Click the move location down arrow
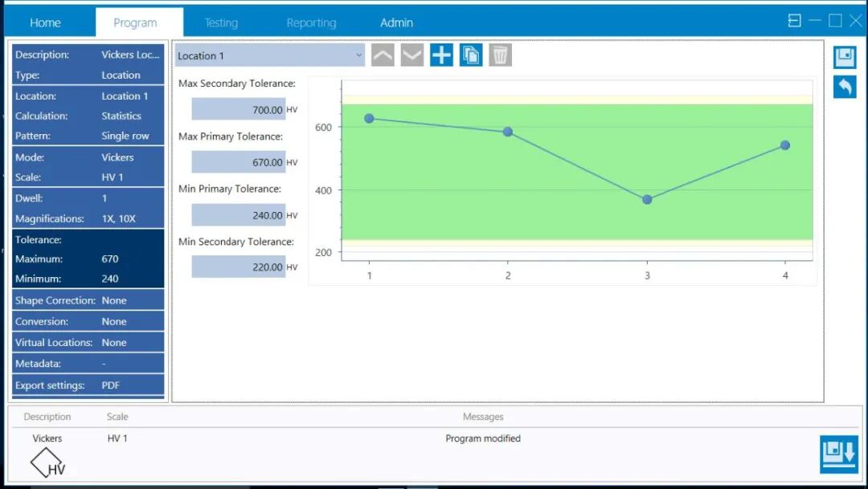Image resolution: width=868 pixels, height=489 pixels. click(411, 55)
